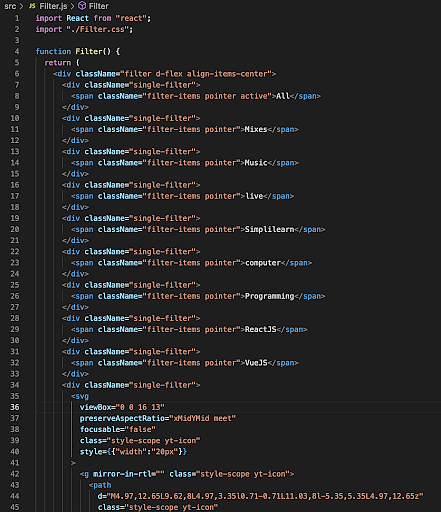The height and width of the screenshot is (512, 441).
Task: Click the Simplilearn span text
Action: pos(270,229)
